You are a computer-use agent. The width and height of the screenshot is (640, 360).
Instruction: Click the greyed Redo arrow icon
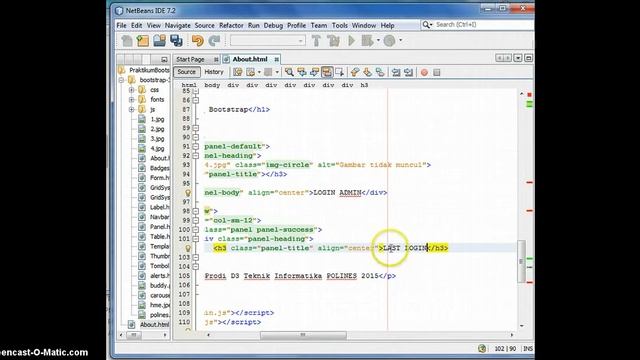(214, 40)
